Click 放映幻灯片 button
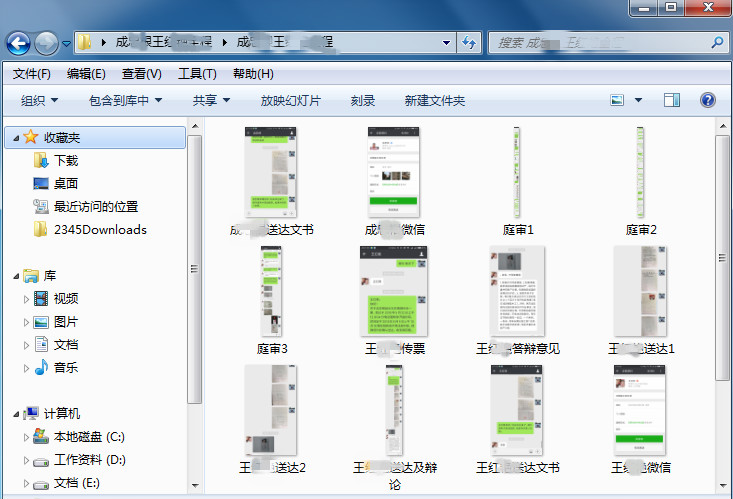 click(290, 101)
